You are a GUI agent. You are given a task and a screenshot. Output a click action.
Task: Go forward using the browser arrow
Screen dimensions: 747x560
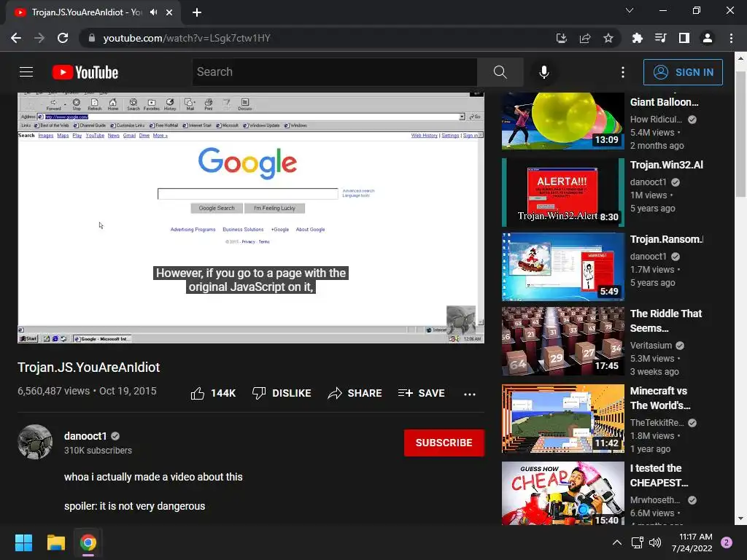(x=39, y=38)
